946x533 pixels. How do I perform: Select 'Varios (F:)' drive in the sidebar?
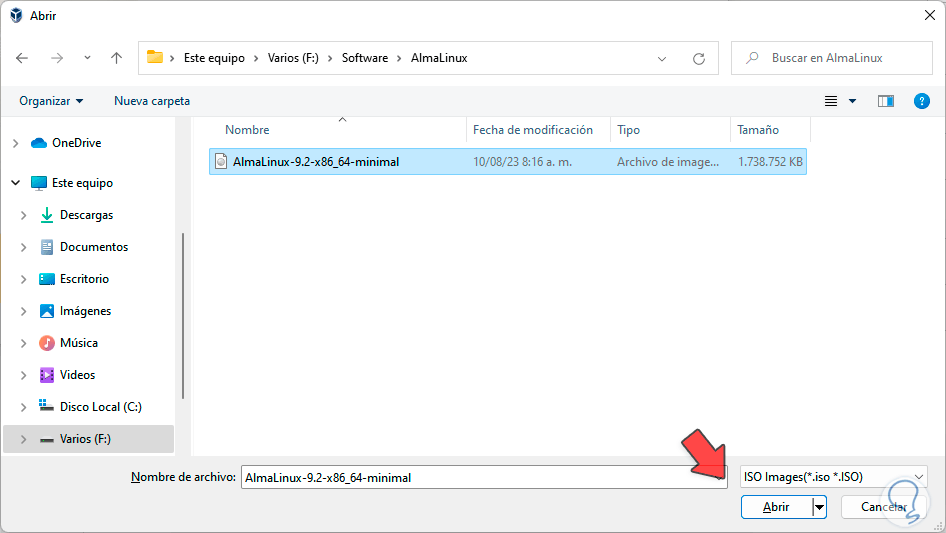[x=85, y=439]
